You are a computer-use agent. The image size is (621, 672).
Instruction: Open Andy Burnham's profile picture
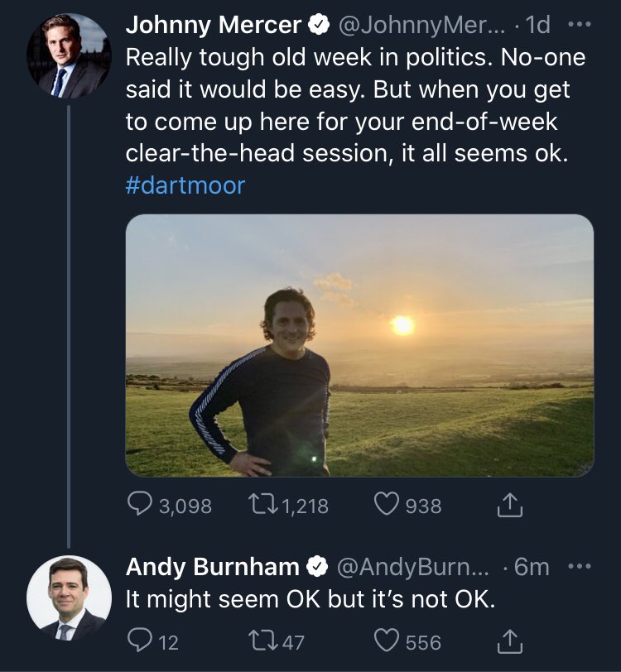click(69, 598)
